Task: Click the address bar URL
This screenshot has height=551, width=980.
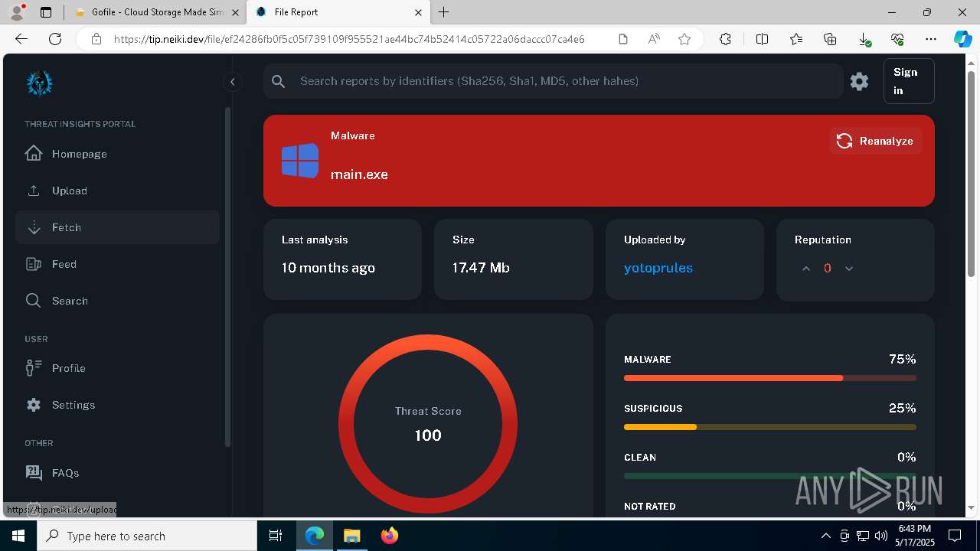Action: click(x=349, y=39)
